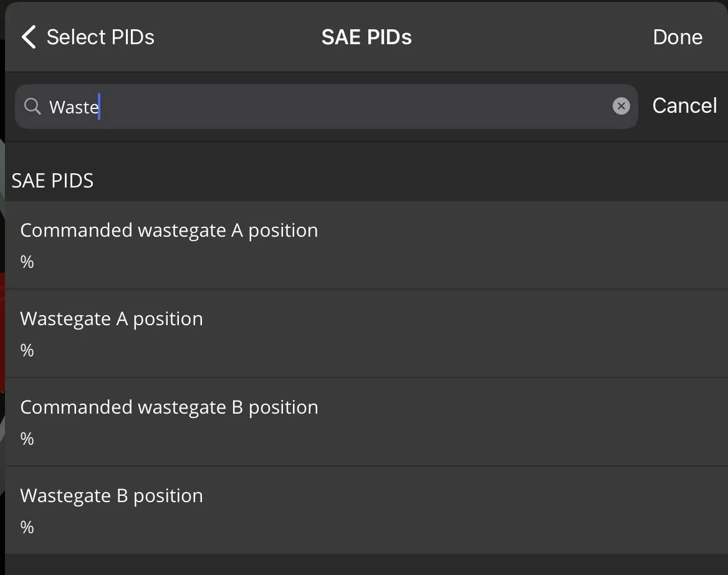Click the magnifying glass search icon
The image size is (728, 575).
tap(32, 107)
